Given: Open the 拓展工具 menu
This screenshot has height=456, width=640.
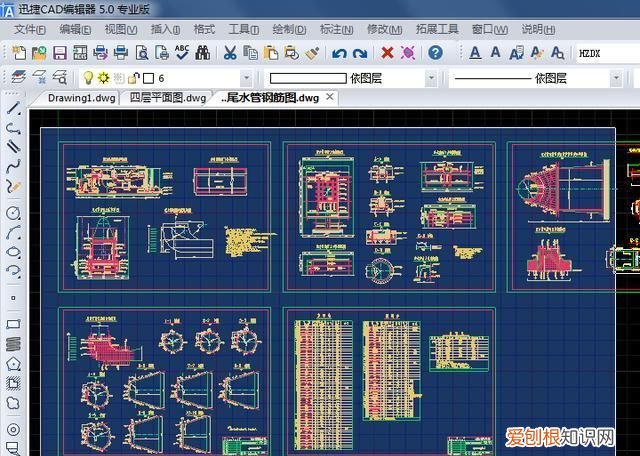Looking at the screenshot, I should [x=437, y=29].
